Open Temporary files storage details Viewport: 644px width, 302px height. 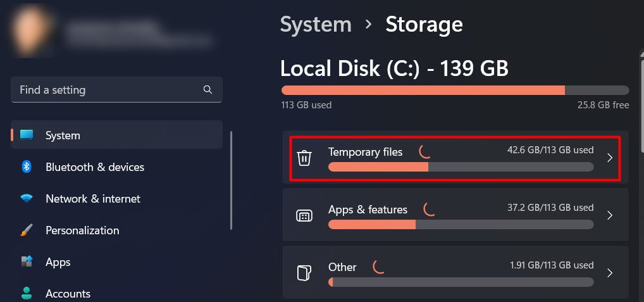pyautogui.click(x=455, y=158)
